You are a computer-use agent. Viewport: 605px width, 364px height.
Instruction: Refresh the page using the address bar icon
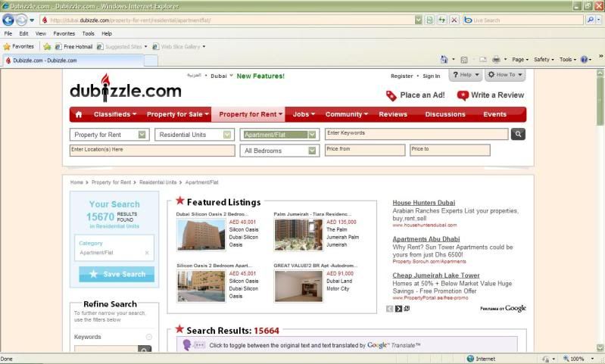[441, 20]
